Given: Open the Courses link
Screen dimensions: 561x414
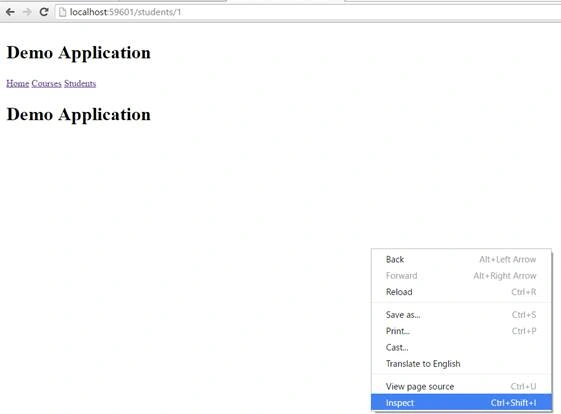Looking at the screenshot, I should [x=47, y=83].
